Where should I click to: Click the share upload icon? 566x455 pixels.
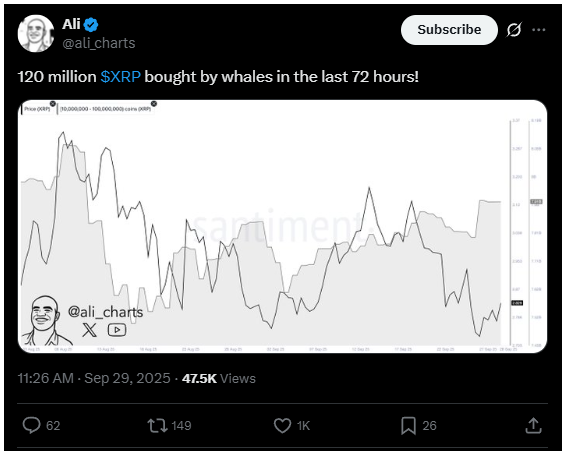(x=533, y=425)
